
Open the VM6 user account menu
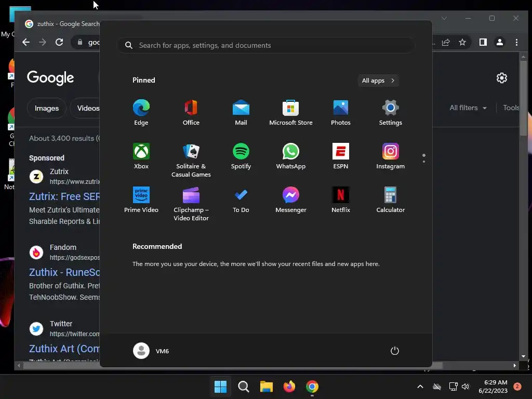[x=151, y=351]
